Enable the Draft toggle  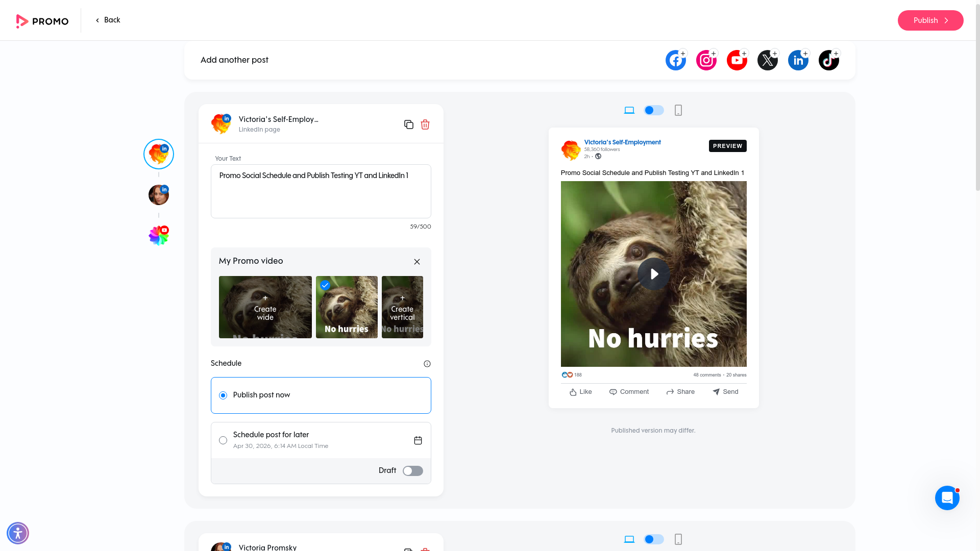[x=412, y=470]
